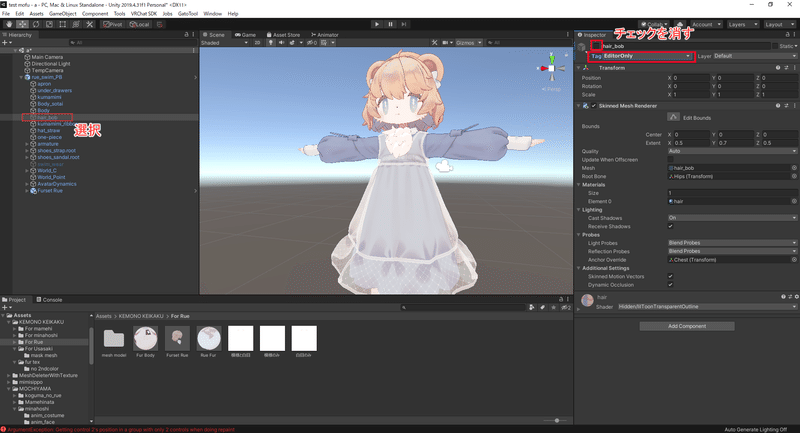Image resolution: width=800 pixels, height=433 pixels.
Task: Open the Shader dropdown for hair material
Action: [x=707, y=307]
